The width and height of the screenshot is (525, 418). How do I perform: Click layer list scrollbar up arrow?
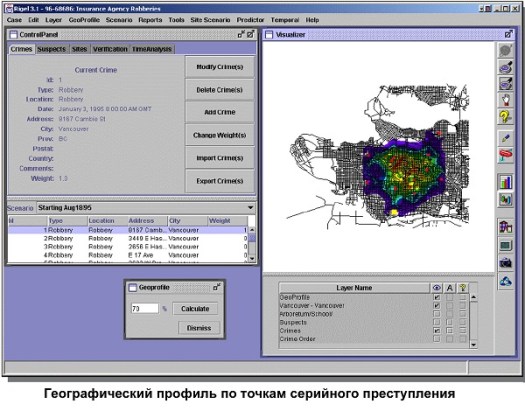[473, 297]
